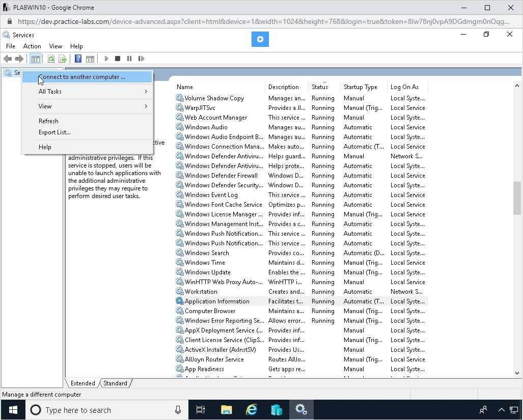Select the Windows Defender Firewall row

[301, 175]
